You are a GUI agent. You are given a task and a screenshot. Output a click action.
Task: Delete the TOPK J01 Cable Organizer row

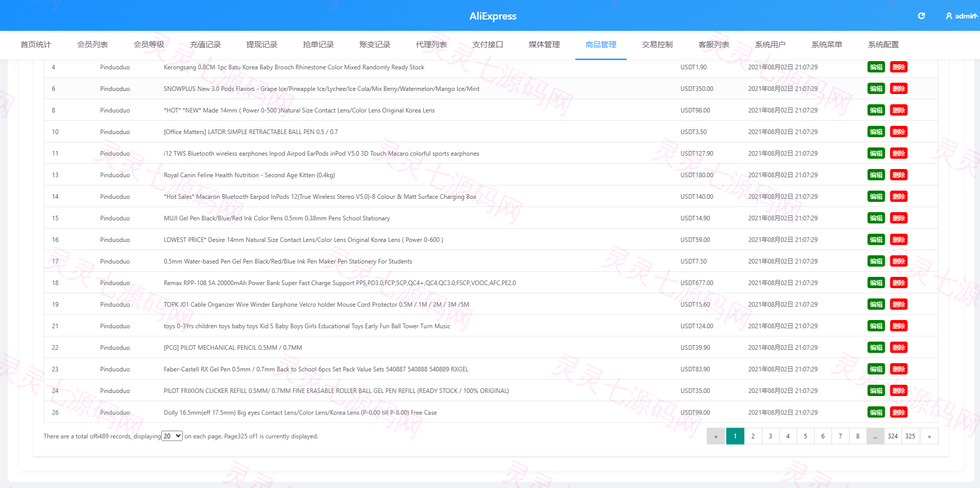(899, 305)
